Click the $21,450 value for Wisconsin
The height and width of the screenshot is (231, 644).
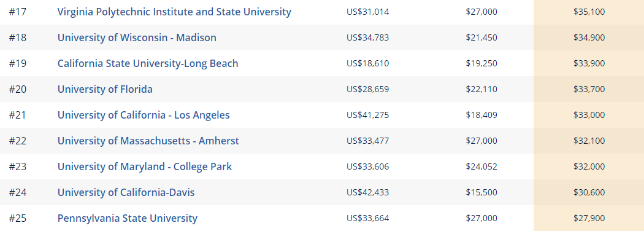(481, 37)
